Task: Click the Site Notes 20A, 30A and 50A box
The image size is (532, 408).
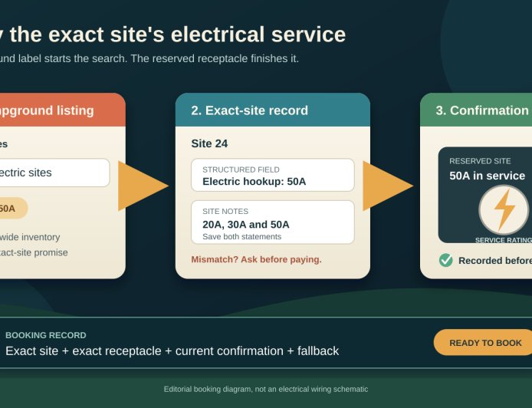Action: pos(273,222)
